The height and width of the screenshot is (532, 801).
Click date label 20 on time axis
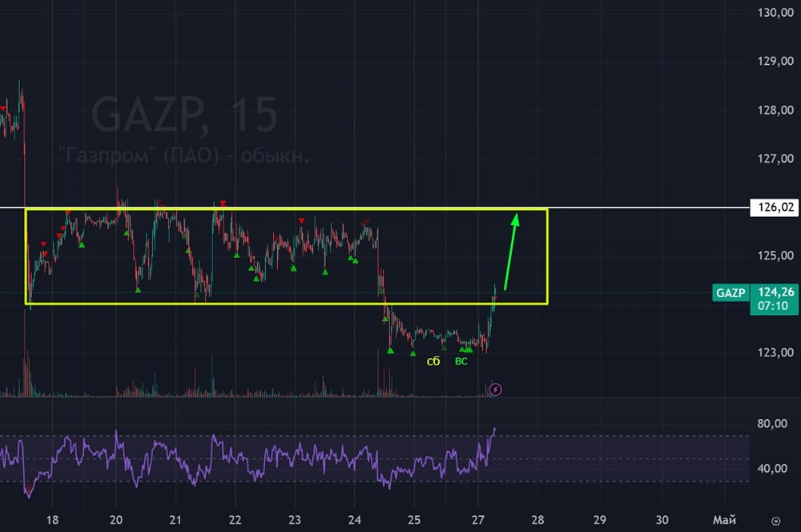pyautogui.click(x=116, y=520)
